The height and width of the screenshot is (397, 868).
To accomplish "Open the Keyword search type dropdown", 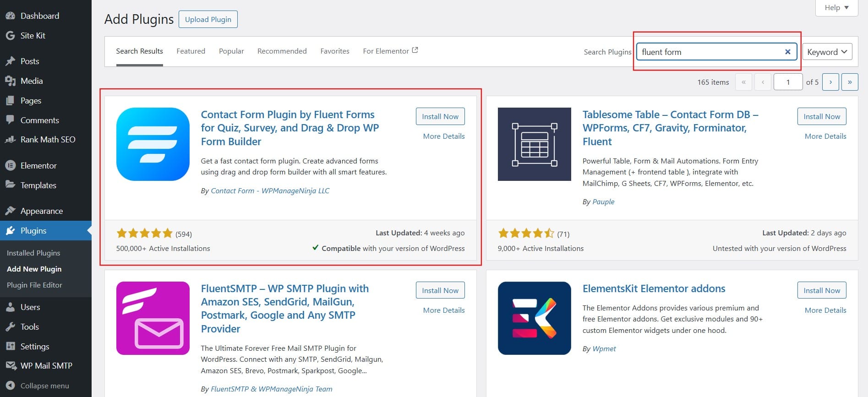I will [827, 52].
